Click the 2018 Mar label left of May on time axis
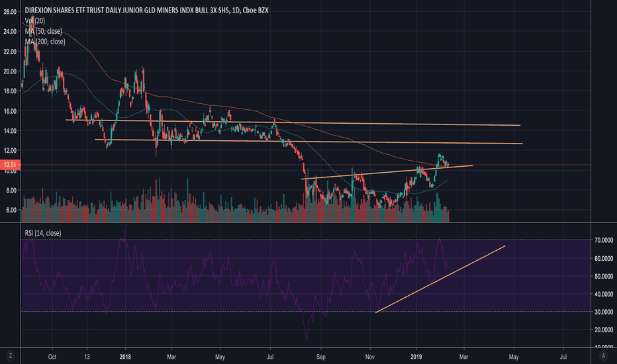This screenshot has height=364, width=617. pos(171,357)
